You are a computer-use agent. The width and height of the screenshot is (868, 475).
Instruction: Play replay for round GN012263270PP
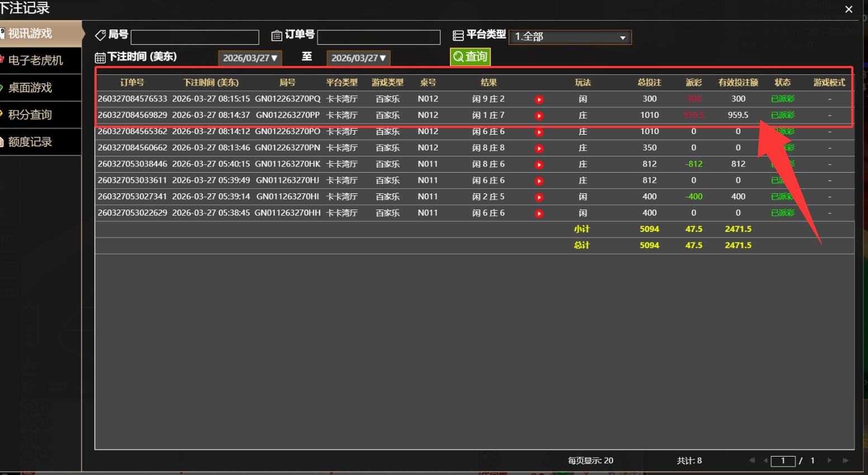click(539, 116)
